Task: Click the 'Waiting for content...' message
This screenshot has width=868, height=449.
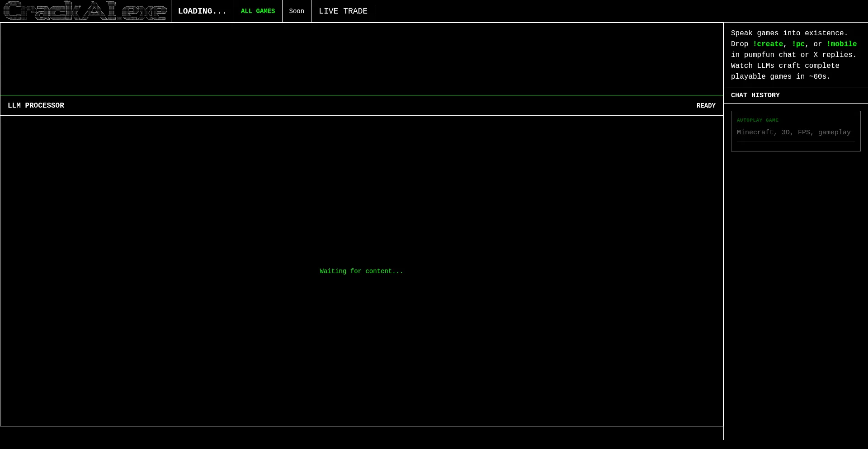Action: (361, 271)
